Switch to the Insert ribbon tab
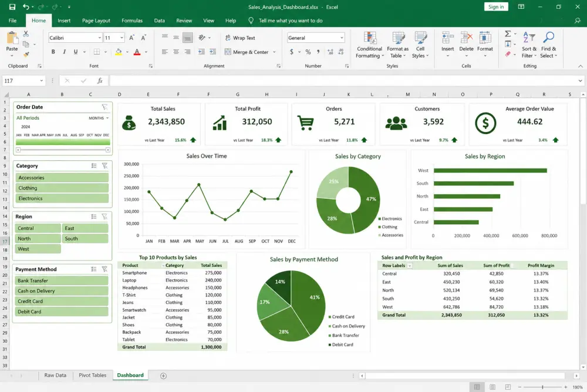 click(64, 21)
